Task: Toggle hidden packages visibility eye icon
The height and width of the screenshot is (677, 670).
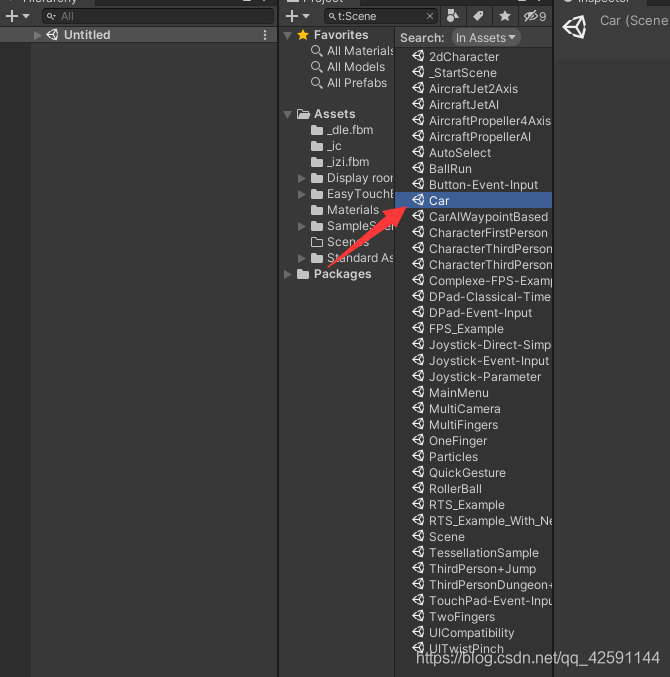Action: click(535, 16)
